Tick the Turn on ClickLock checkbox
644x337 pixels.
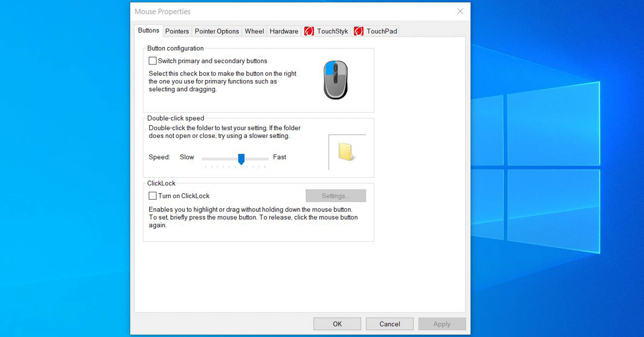point(153,196)
